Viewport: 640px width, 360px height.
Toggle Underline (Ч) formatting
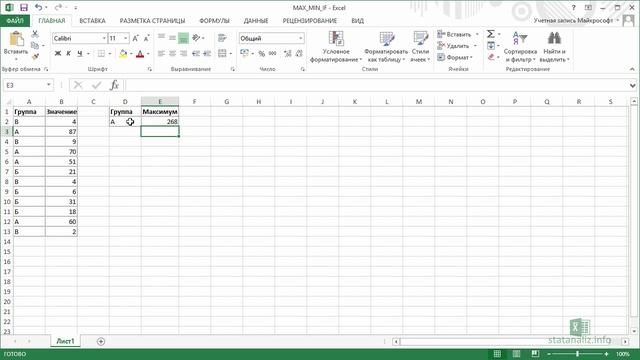80,53
